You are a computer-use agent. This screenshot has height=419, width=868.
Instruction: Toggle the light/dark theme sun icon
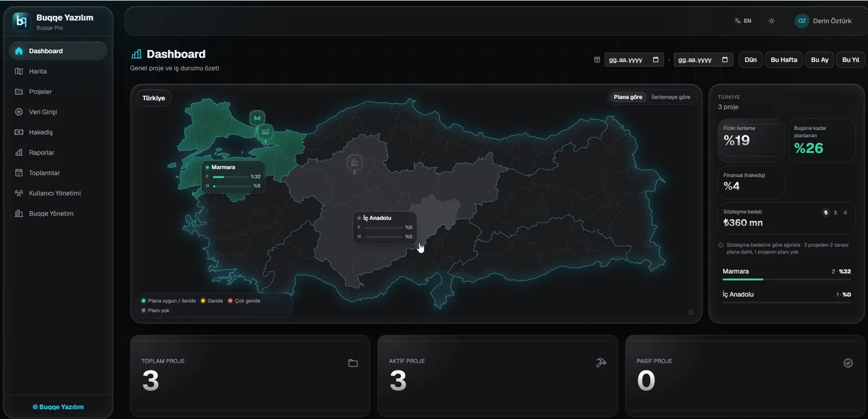(771, 21)
